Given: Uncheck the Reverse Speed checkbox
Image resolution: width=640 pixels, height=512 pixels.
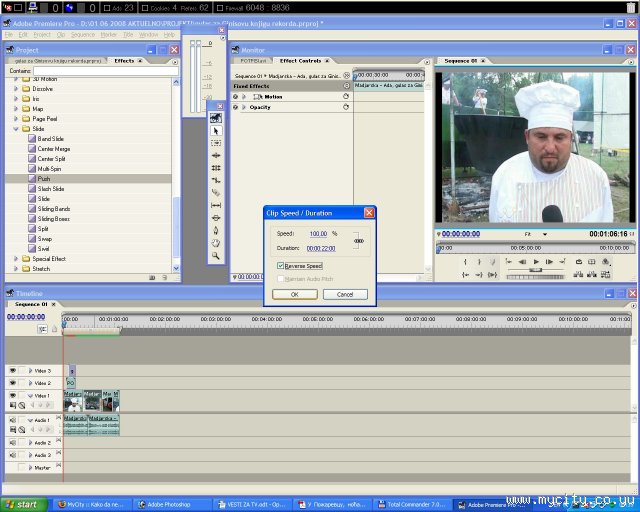Looking at the screenshot, I should point(281,266).
